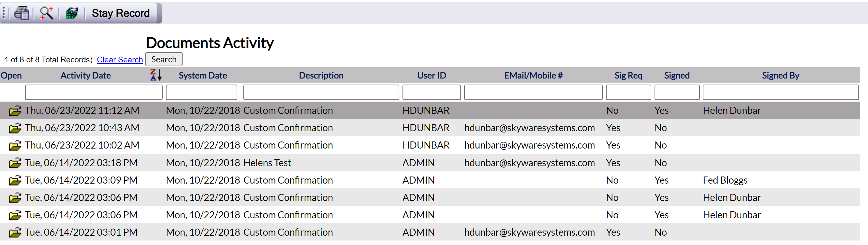868x245 pixels.
Task: Sort by the Activity Date column header
Action: (86, 76)
